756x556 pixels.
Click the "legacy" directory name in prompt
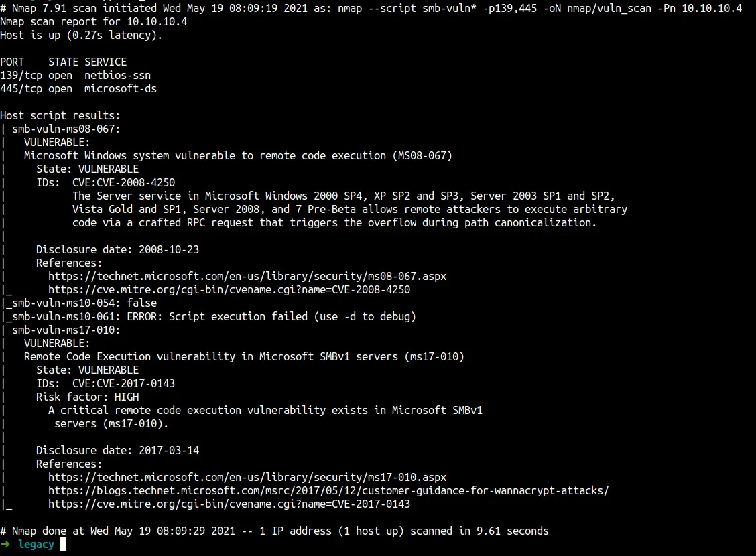pyautogui.click(x=36, y=545)
